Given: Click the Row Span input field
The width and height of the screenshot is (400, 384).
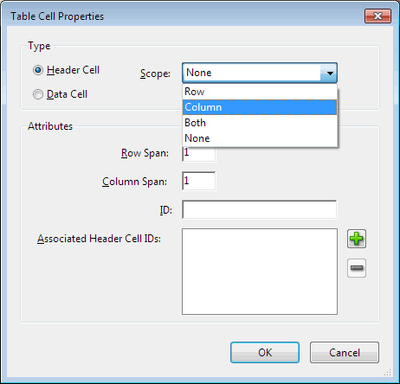Looking at the screenshot, I should tap(199, 154).
